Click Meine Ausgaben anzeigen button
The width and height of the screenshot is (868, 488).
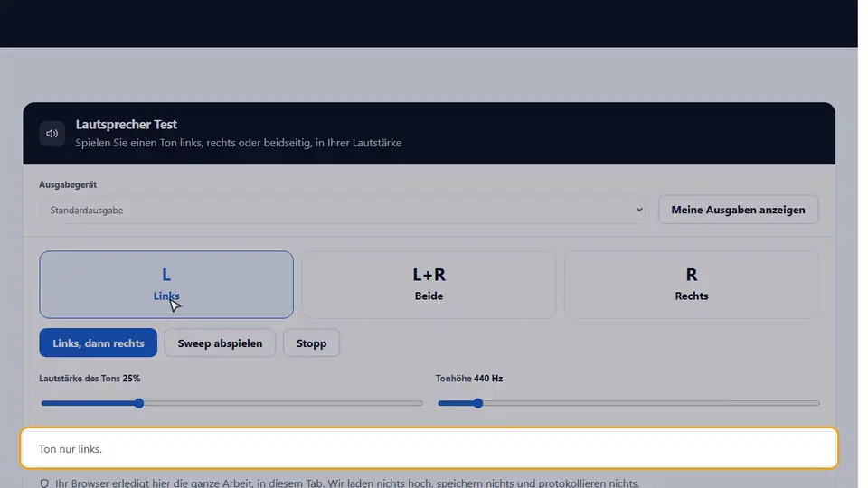[x=738, y=210]
